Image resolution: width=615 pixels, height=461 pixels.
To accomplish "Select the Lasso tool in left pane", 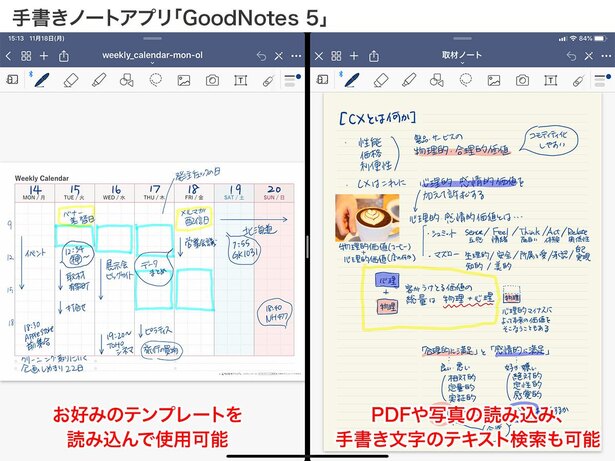I will [156, 80].
